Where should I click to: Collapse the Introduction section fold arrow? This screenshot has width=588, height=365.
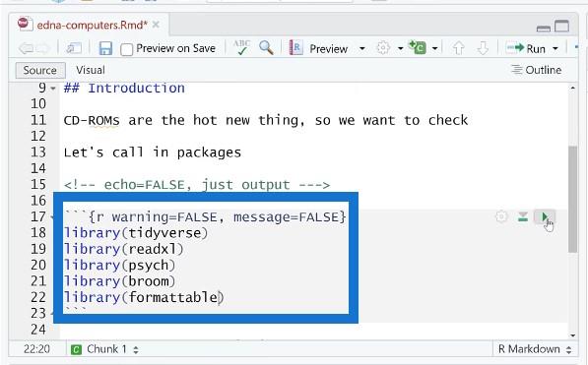[x=53, y=89]
